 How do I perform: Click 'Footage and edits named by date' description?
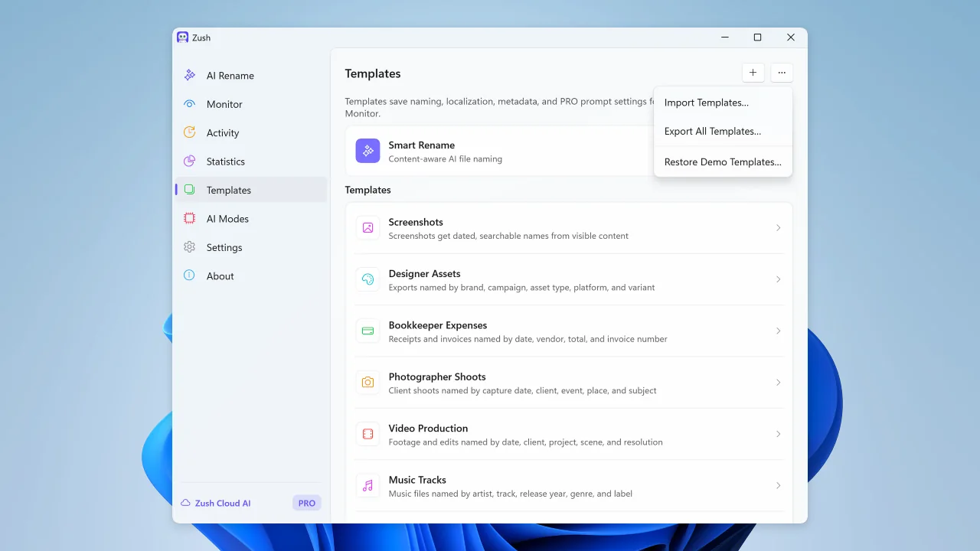[x=525, y=442]
